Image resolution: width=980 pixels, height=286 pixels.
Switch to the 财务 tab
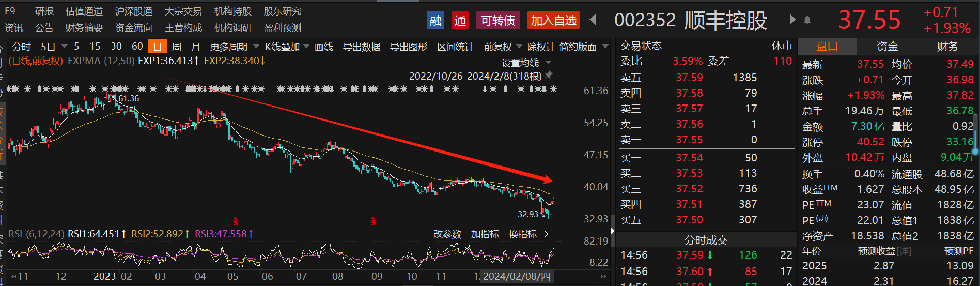tap(947, 47)
